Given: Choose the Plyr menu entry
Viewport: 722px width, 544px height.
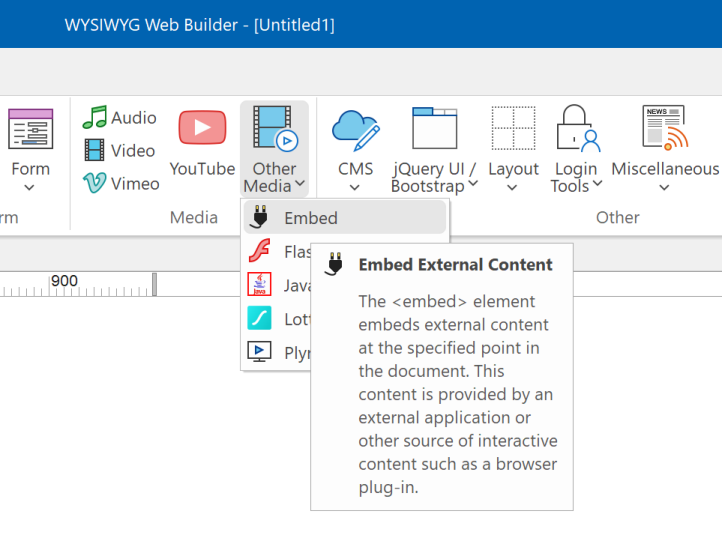Looking at the screenshot, I should (x=278, y=352).
